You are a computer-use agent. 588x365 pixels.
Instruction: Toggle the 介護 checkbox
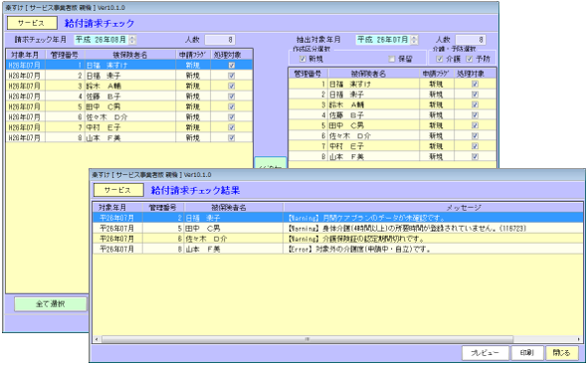pos(440,59)
